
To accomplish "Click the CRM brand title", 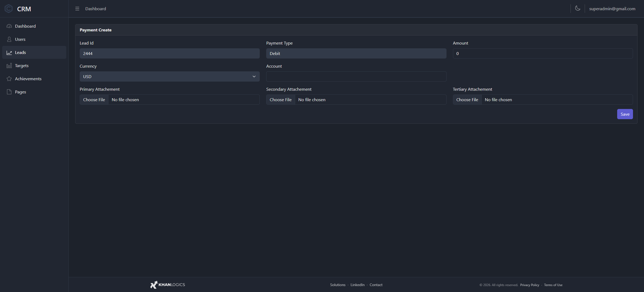I will [x=24, y=9].
